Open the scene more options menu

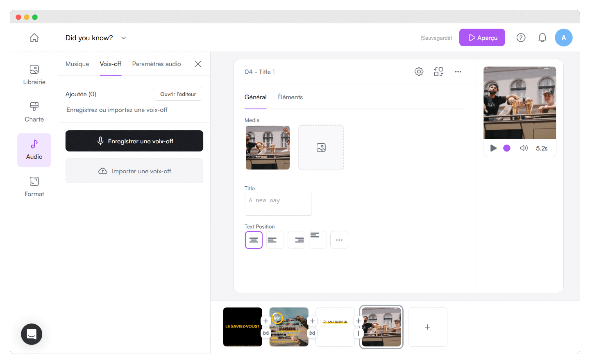458,72
